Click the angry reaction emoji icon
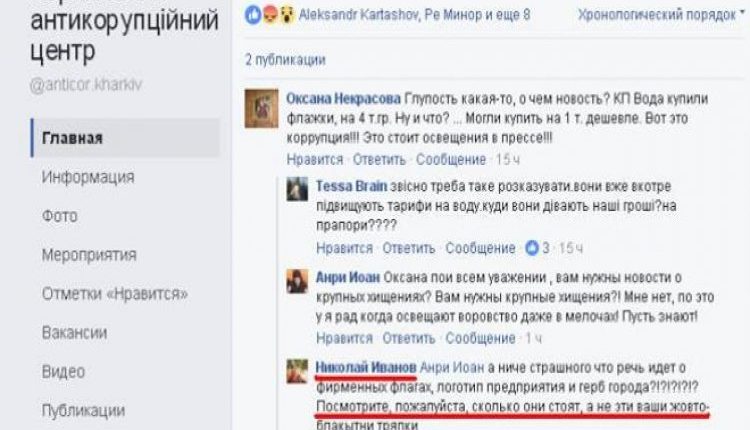This screenshot has height=430, width=750. 270,15
